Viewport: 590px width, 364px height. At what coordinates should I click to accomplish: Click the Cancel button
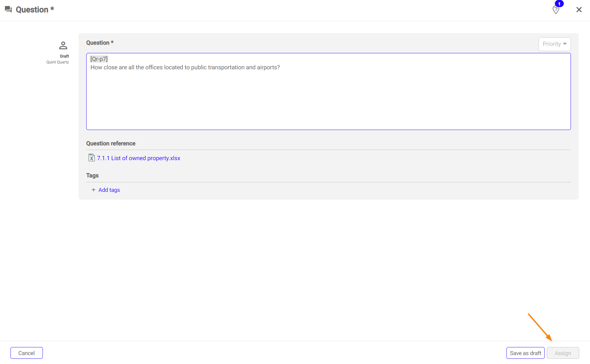click(27, 353)
